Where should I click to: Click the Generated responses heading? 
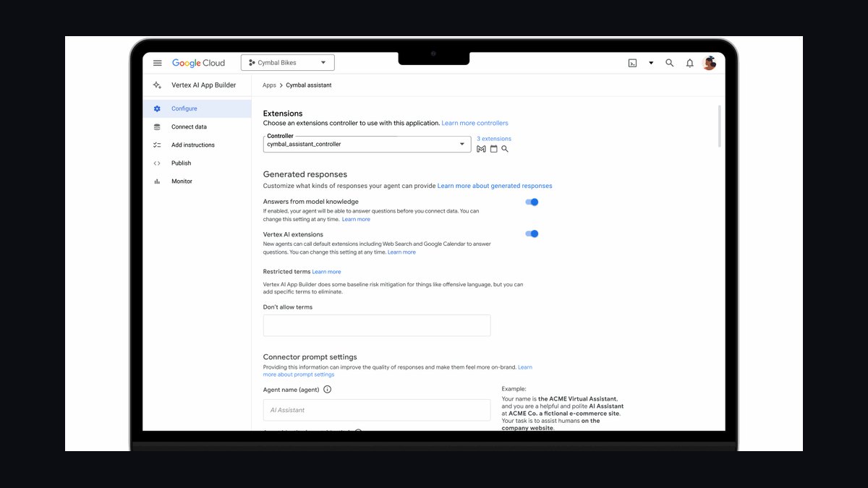[305, 174]
